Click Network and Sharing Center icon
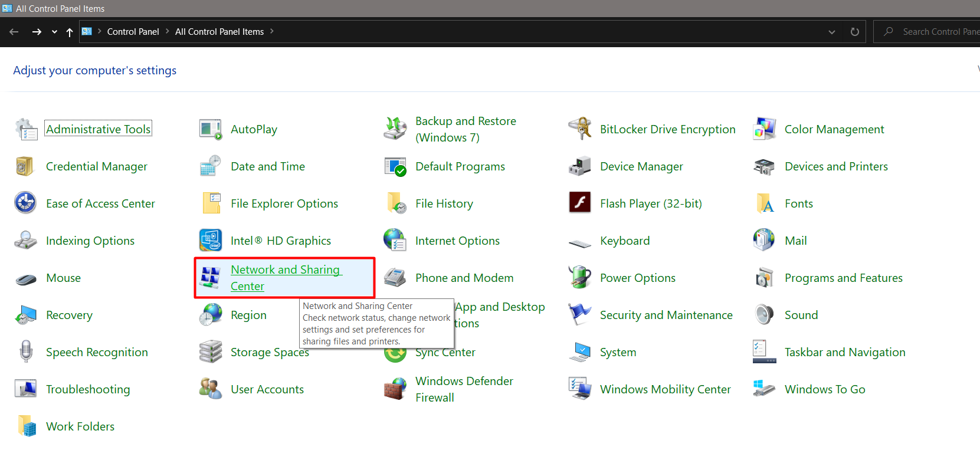The image size is (980, 470). tap(211, 278)
